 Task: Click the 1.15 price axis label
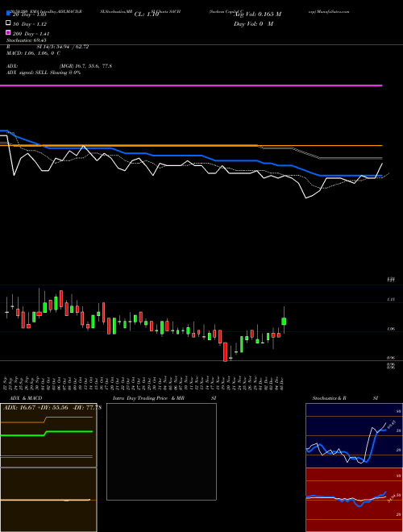pos(390,300)
